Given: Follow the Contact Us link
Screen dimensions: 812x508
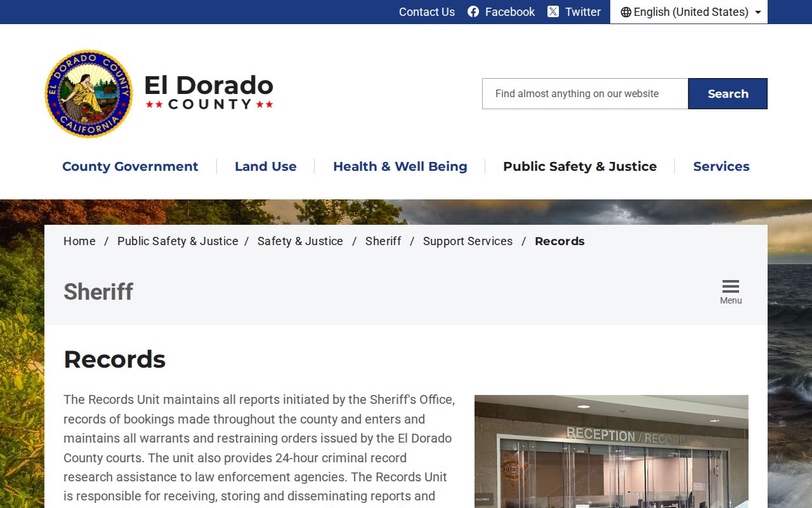Looking at the screenshot, I should (x=427, y=12).
